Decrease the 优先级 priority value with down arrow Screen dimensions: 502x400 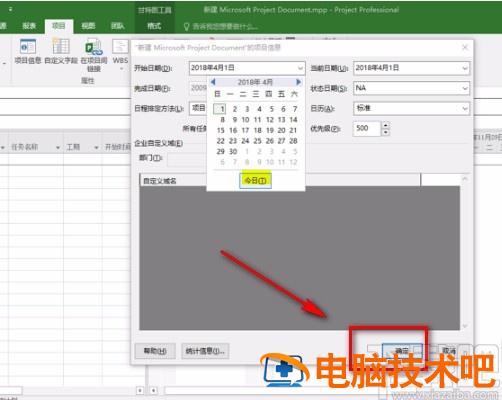(x=386, y=132)
